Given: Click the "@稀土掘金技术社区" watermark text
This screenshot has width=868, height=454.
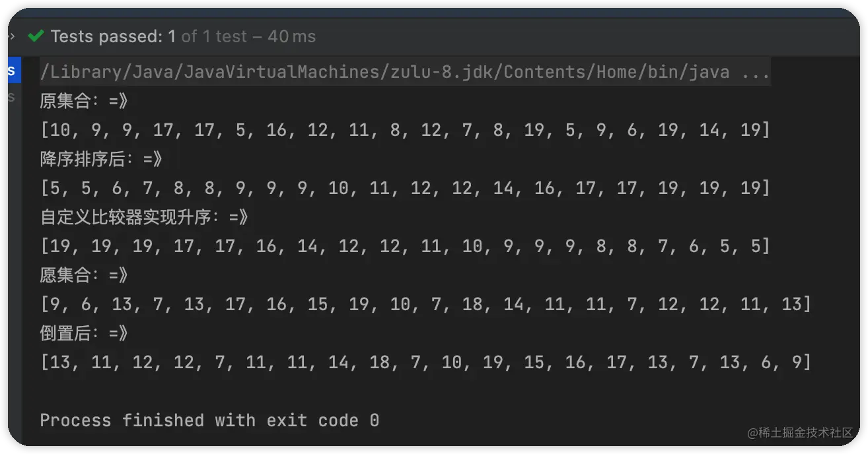Looking at the screenshot, I should pyautogui.click(x=800, y=433).
